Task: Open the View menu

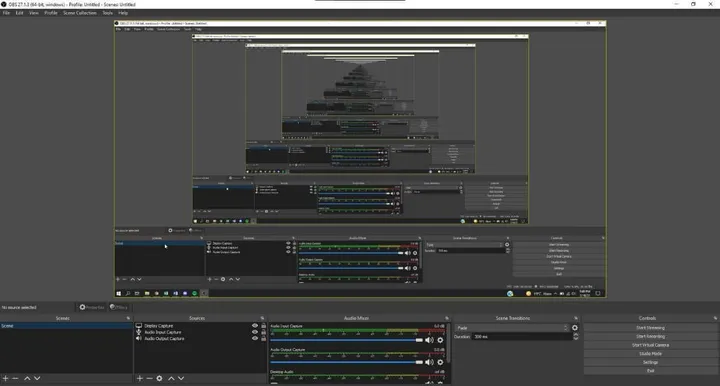Action: tap(34, 13)
